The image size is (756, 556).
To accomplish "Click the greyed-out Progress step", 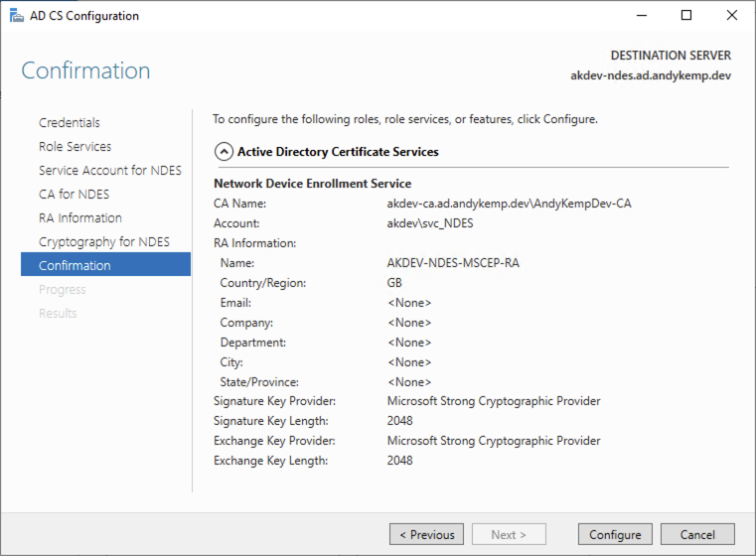I will (x=63, y=290).
